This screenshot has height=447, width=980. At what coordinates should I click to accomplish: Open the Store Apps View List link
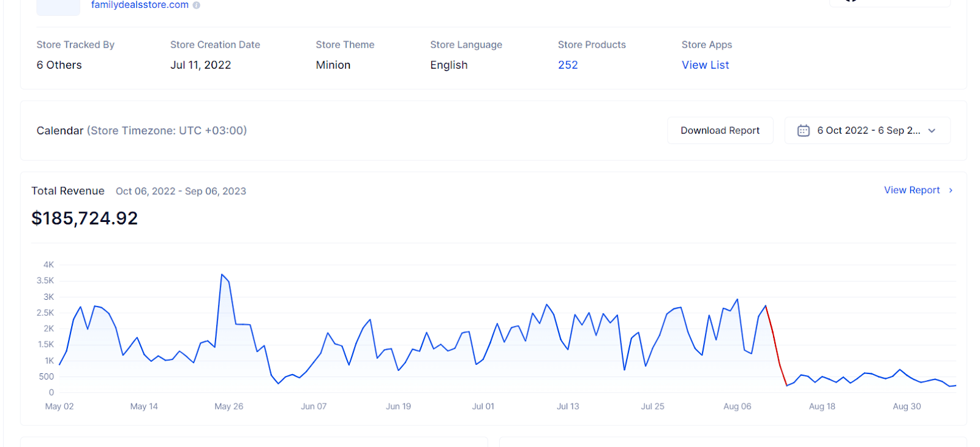click(x=705, y=65)
